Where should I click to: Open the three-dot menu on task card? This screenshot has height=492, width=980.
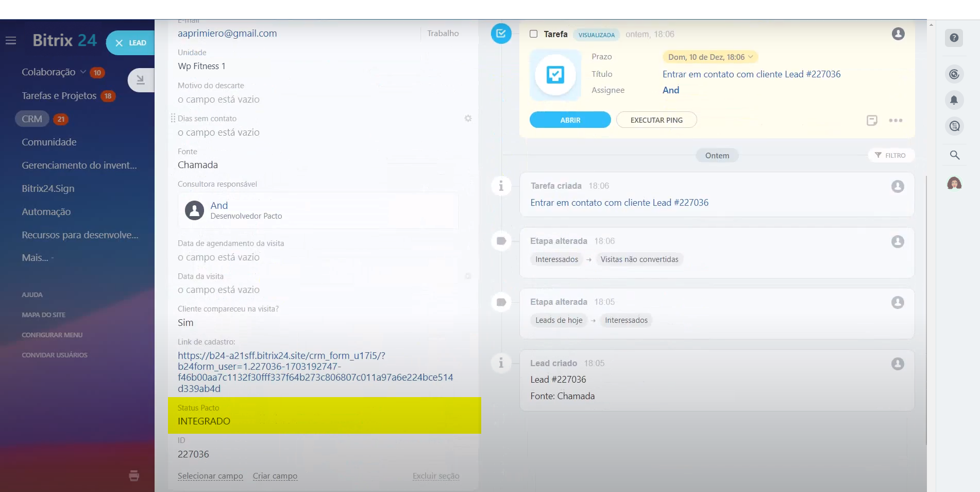tap(895, 120)
